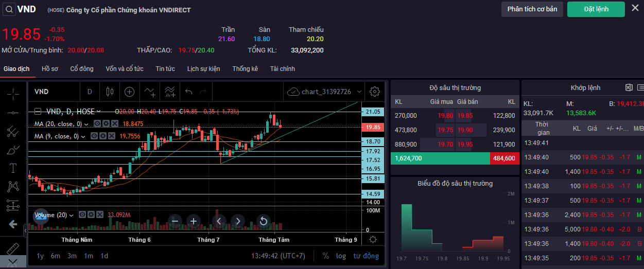Switch to Vốn và cổ tức tab
The image size is (644, 269).
point(125,69)
